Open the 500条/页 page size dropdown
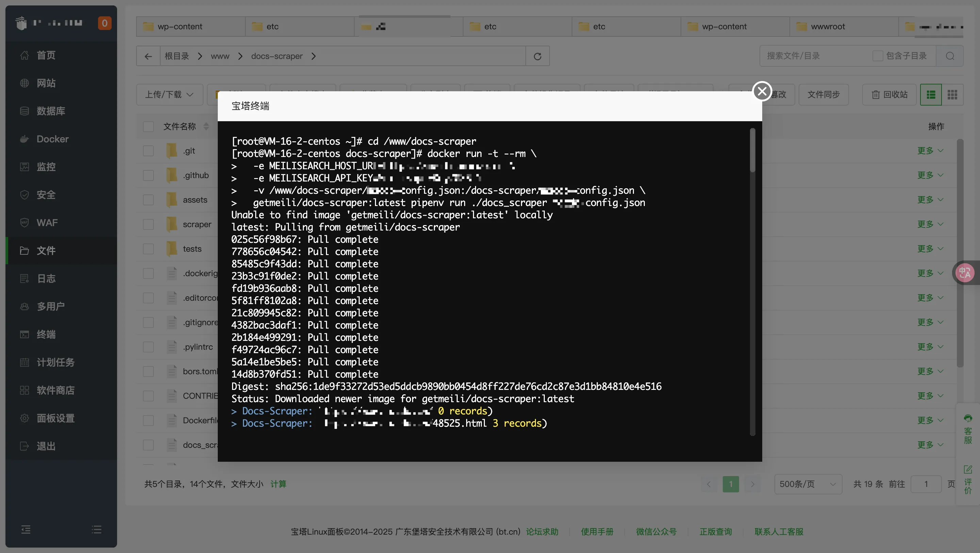980x553 pixels. click(808, 484)
